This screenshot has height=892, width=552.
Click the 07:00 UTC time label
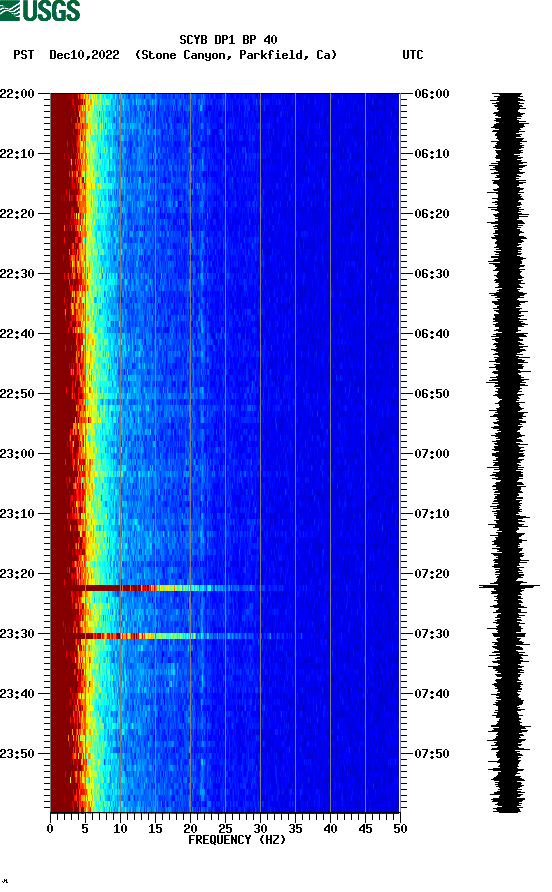click(x=432, y=454)
